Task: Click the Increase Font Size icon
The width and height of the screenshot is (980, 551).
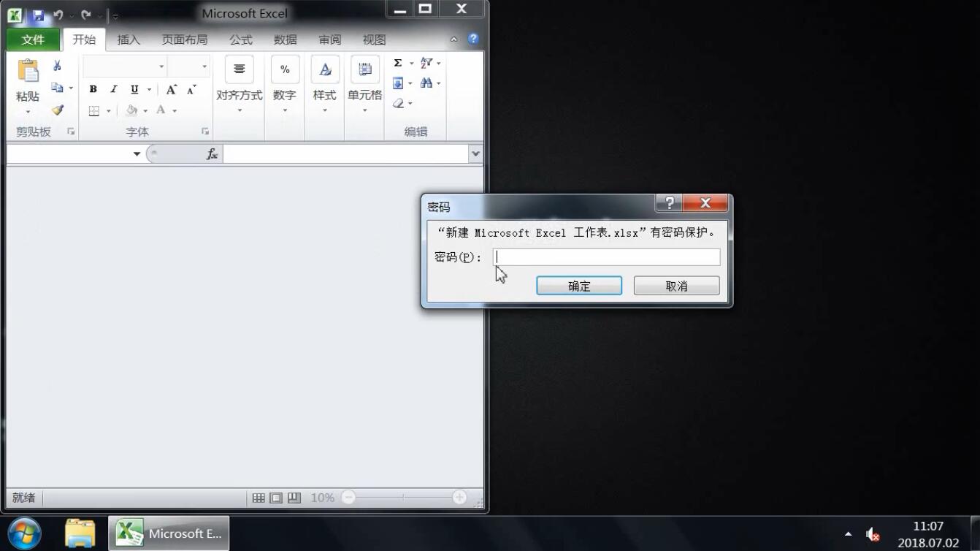Action: point(171,89)
